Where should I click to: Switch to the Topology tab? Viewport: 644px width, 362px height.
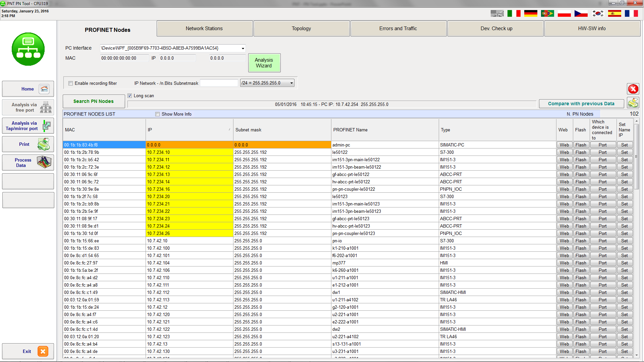pyautogui.click(x=301, y=28)
